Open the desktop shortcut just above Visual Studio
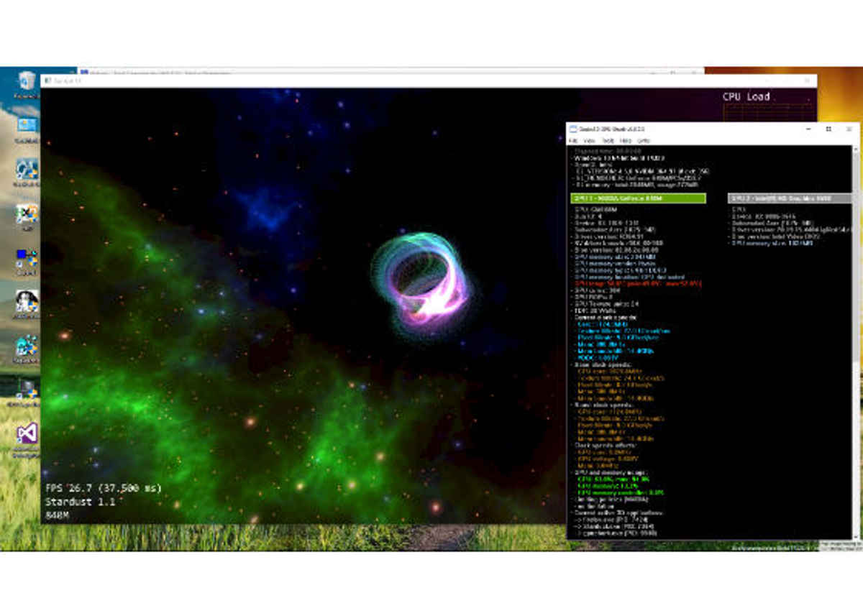This screenshot has height=616, width=863. click(27, 390)
